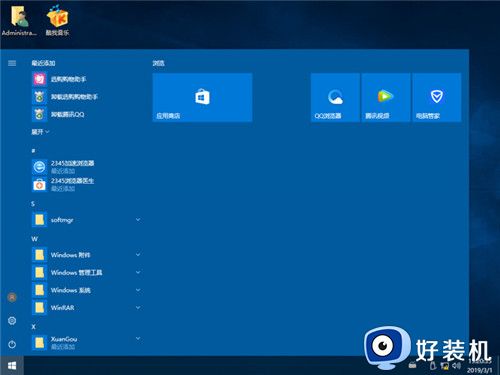The width and height of the screenshot is (500, 375).
Task: Expand the Windows 管理工具 folder chevron
Action: pos(138,272)
